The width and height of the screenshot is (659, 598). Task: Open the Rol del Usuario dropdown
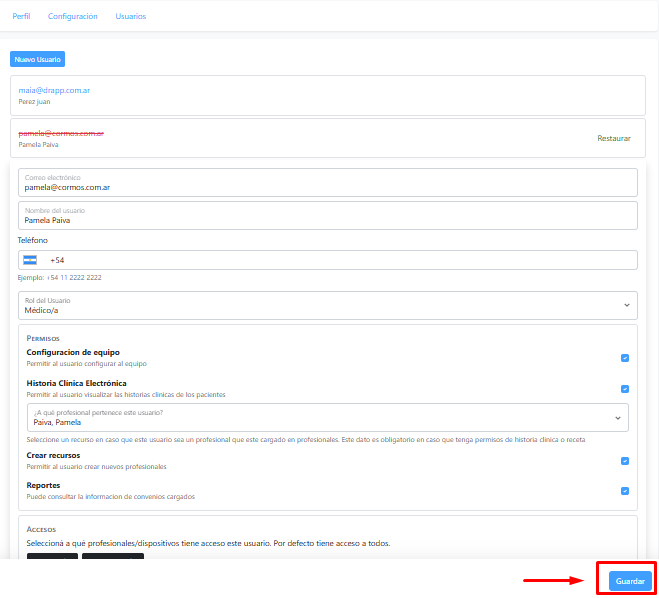[x=328, y=306]
